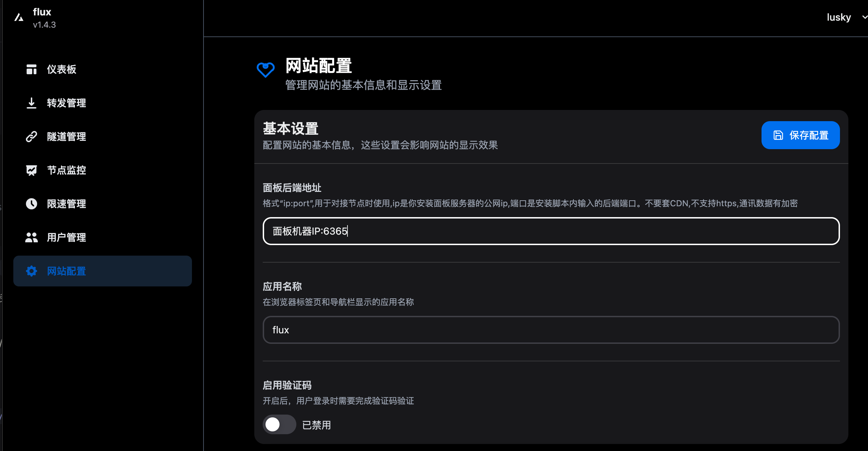Image resolution: width=868 pixels, height=451 pixels.
Task: Click the blue heart icon near page title
Action: pos(266,70)
